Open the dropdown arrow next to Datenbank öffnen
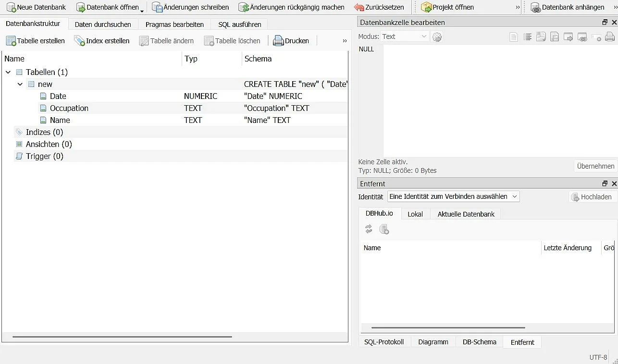The height and width of the screenshot is (364, 618). (142, 10)
